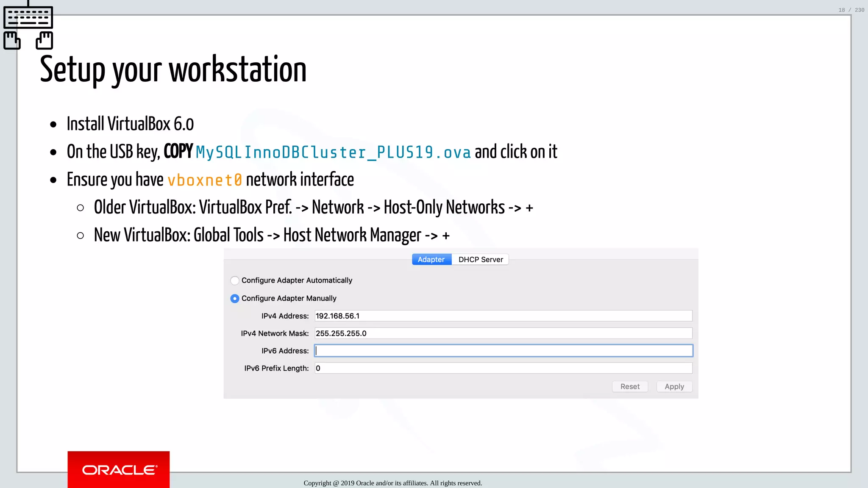Click the Oracle copyright notice
The height and width of the screenshot is (488, 868).
[x=393, y=483]
